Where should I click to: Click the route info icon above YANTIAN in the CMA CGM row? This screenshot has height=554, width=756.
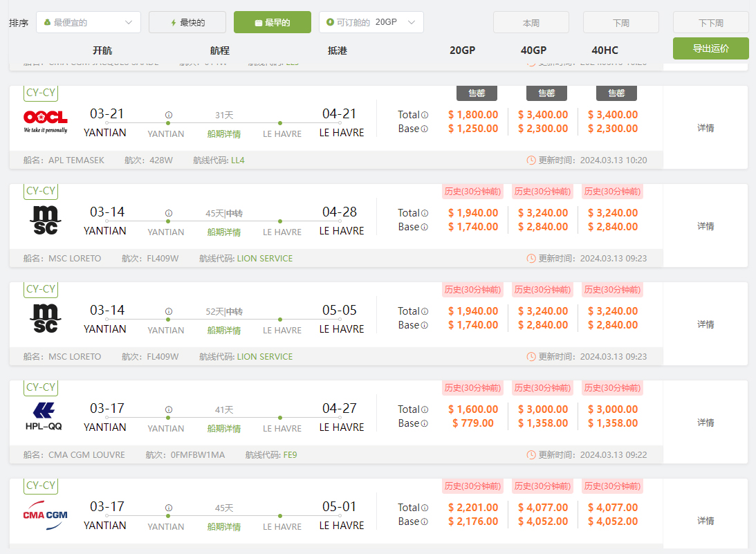(169, 508)
